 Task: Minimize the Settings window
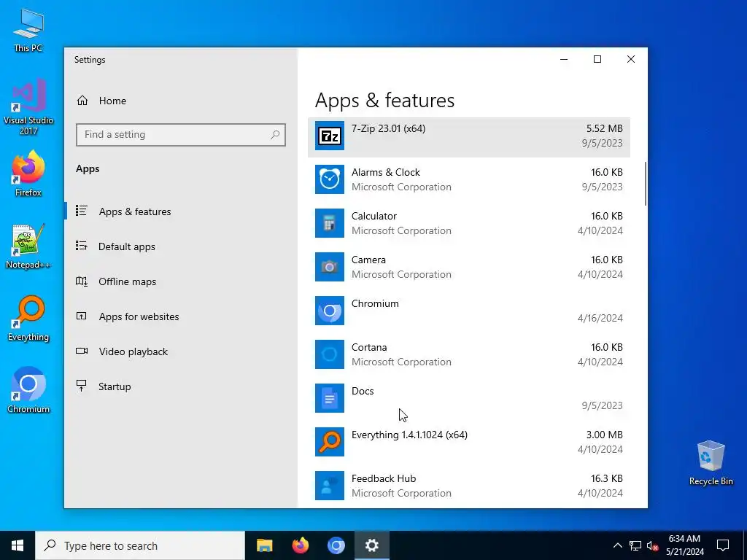coord(564,59)
